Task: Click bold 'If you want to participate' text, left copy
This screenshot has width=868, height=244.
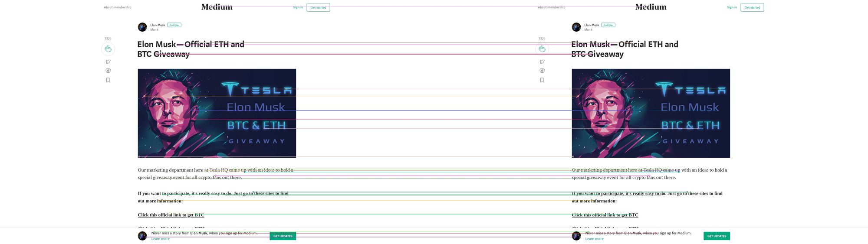Action: [x=213, y=197]
